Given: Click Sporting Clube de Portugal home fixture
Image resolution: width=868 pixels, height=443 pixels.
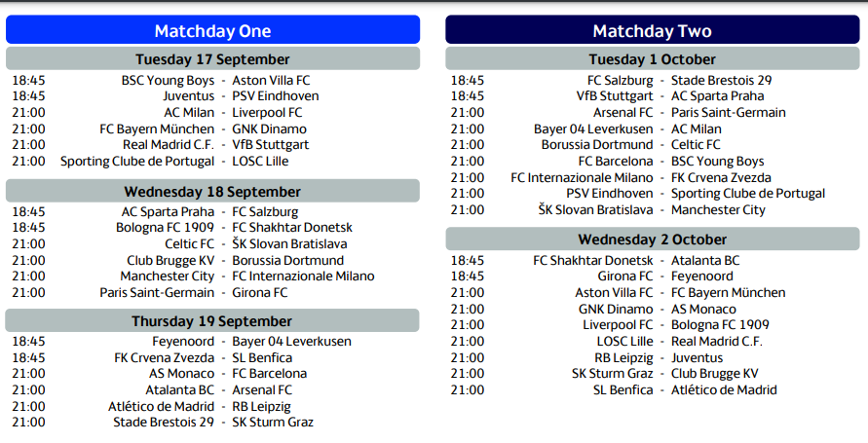Looking at the screenshot, I should [137, 162].
